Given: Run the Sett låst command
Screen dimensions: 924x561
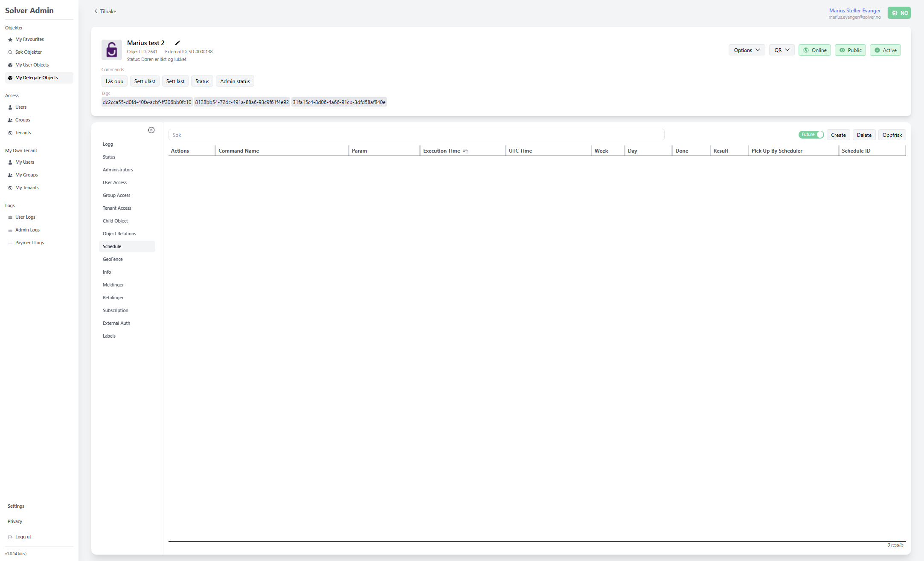Looking at the screenshot, I should (x=175, y=81).
